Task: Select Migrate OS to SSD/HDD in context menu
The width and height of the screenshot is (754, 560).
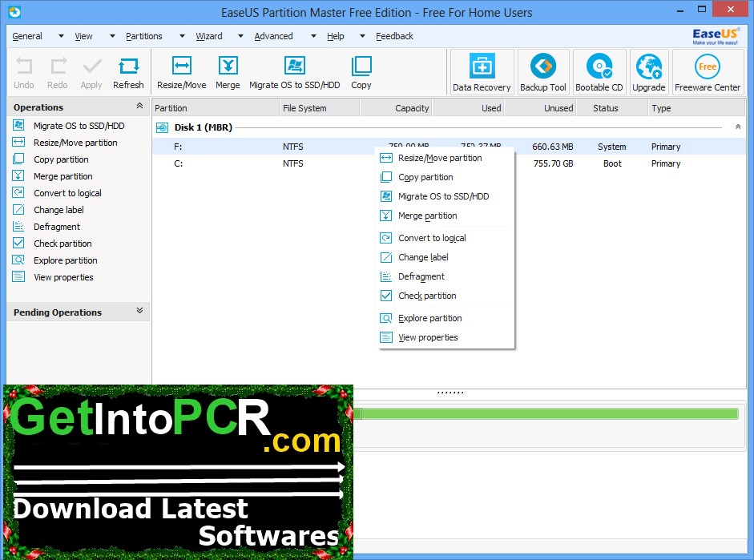Action: (x=446, y=196)
